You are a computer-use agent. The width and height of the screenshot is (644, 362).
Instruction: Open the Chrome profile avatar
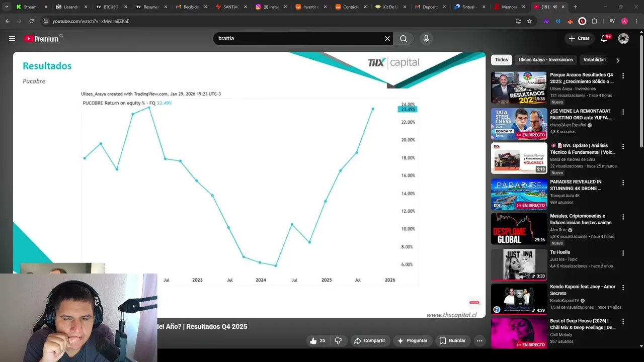point(624,21)
